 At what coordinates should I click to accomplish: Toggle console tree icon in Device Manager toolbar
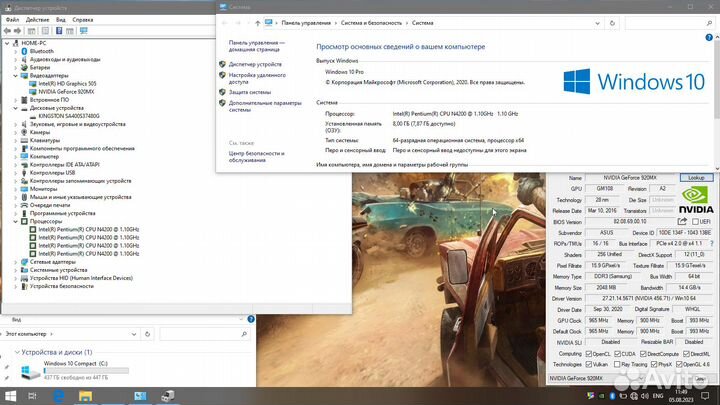[x=31, y=31]
